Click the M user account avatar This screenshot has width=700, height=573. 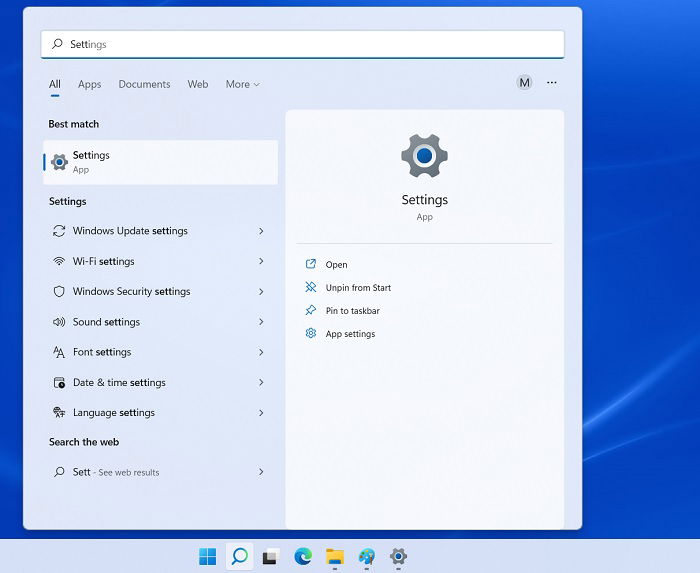(525, 83)
